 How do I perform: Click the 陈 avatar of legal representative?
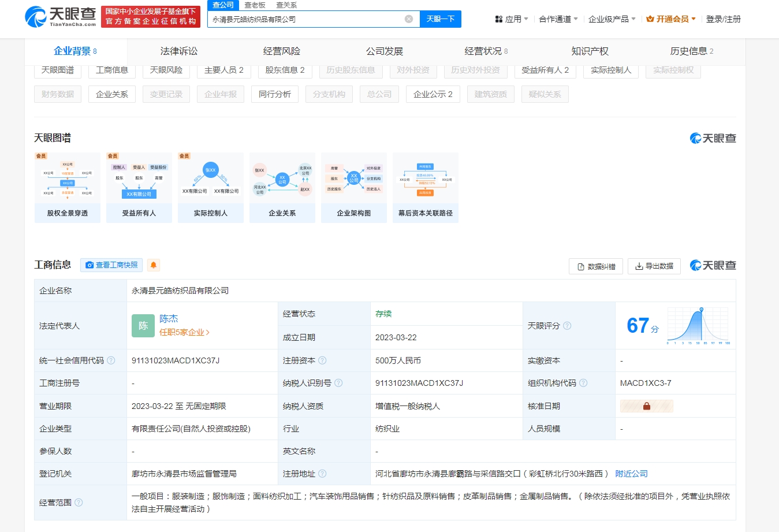(x=143, y=326)
